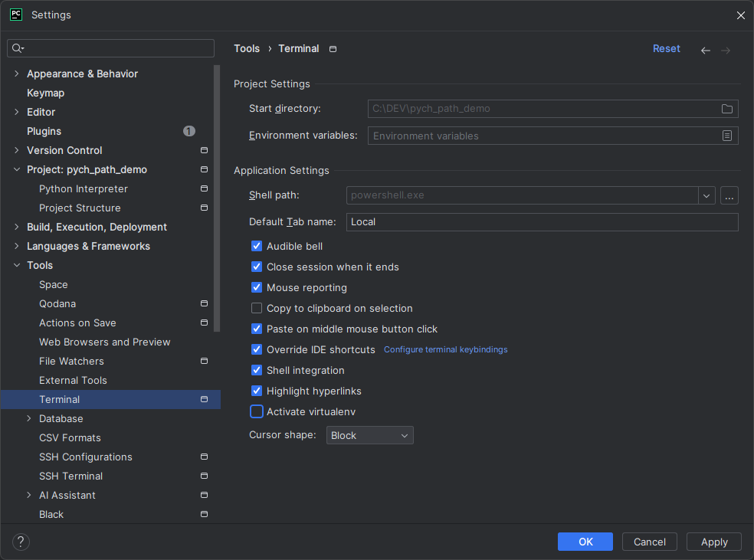Click project icon next to File Watchers

(204, 361)
